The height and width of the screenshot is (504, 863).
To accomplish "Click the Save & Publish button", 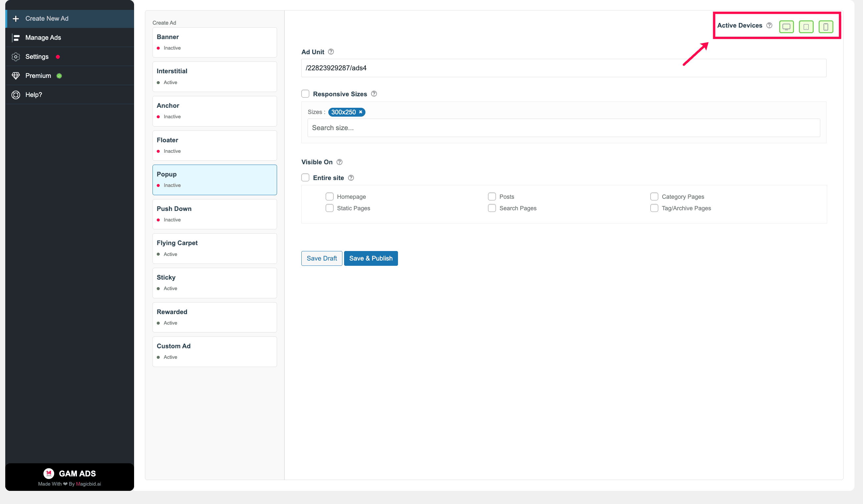I will point(371,259).
